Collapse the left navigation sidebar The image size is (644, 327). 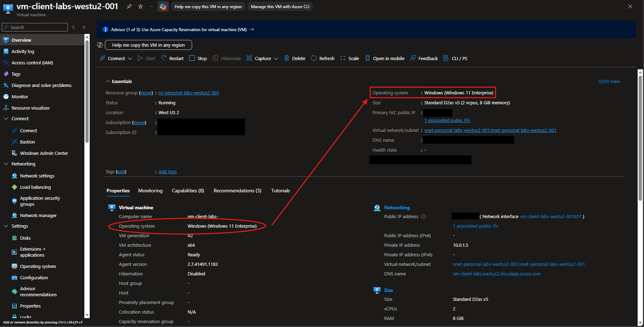(84, 27)
